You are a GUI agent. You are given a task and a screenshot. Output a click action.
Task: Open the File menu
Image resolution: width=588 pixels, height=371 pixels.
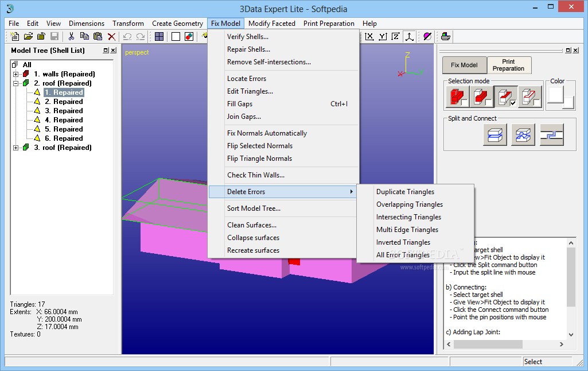[14, 24]
